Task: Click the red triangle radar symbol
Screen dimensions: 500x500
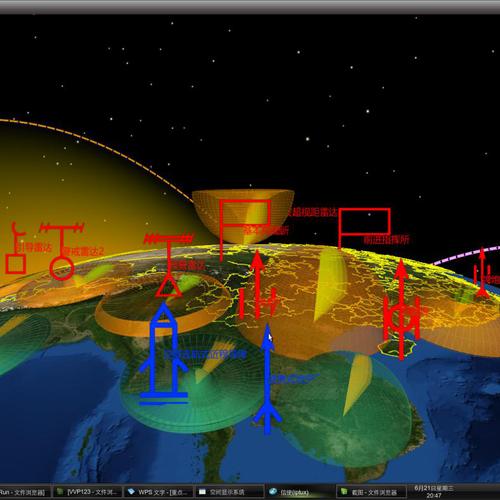Action: [169, 266]
